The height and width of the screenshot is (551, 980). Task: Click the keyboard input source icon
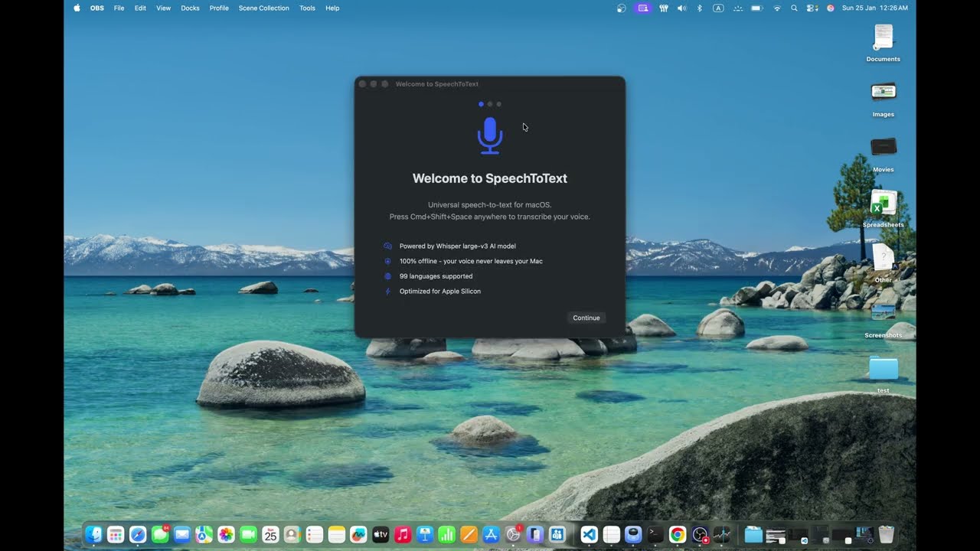[x=718, y=8]
